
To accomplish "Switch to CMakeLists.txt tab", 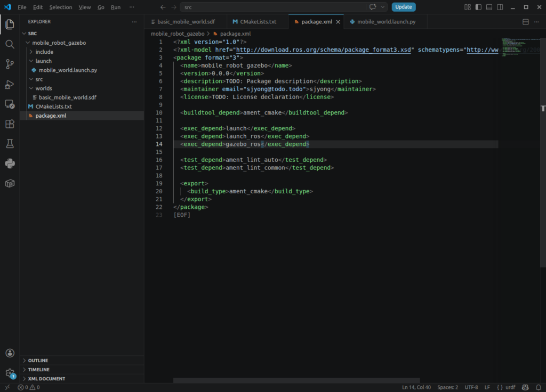I will tap(258, 21).
